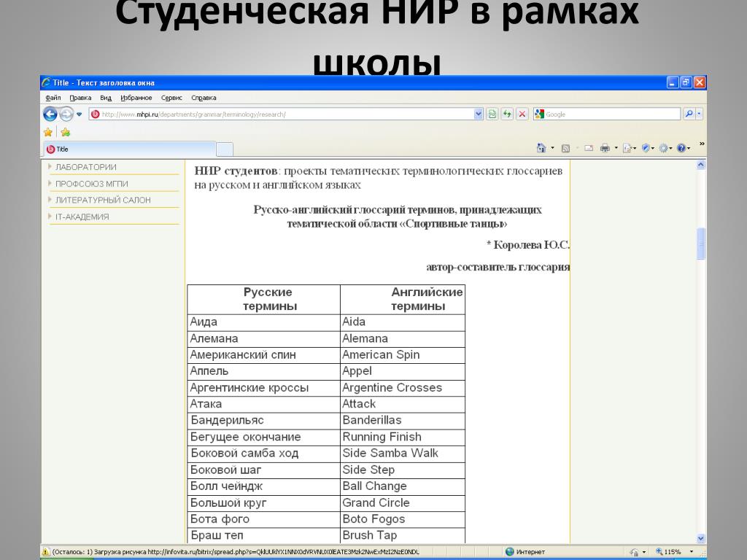The width and height of the screenshot is (747, 560).
Task: Click the magnifying glass search button
Action: pos(689,114)
